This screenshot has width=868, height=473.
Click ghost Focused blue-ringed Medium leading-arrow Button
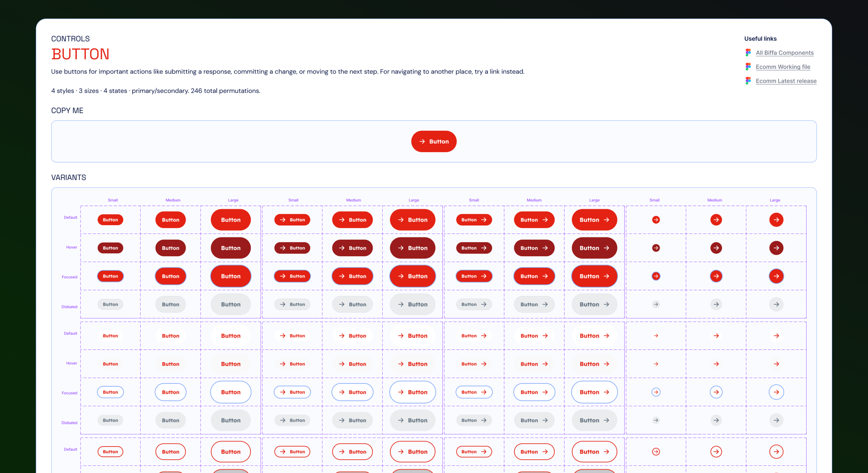pyautogui.click(x=352, y=392)
